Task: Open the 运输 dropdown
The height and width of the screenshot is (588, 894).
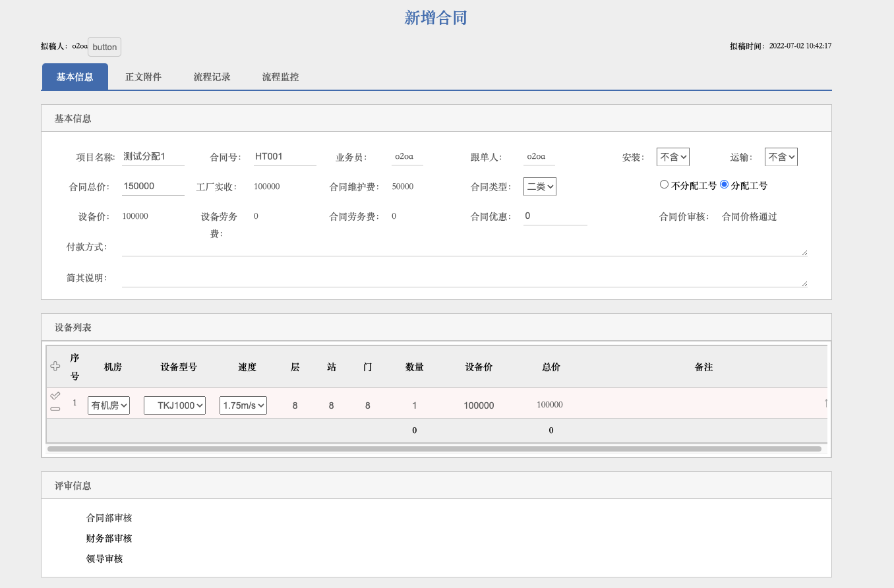Action: pos(781,157)
